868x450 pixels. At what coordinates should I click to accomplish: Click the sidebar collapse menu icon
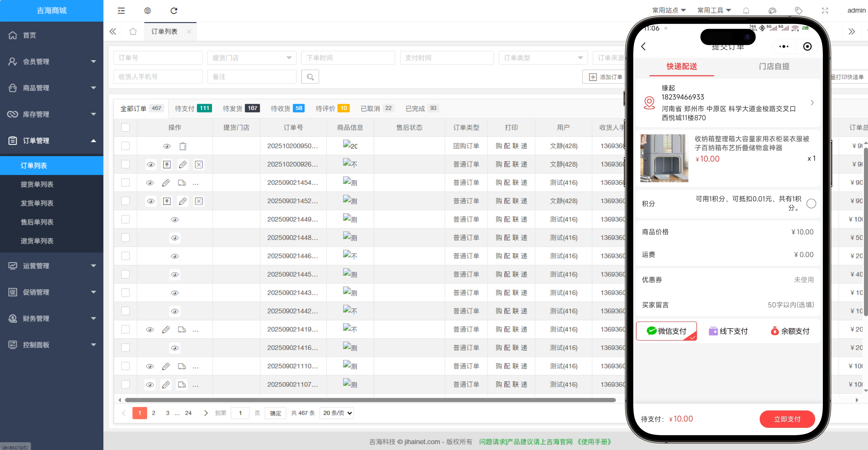pyautogui.click(x=121, y=11)
